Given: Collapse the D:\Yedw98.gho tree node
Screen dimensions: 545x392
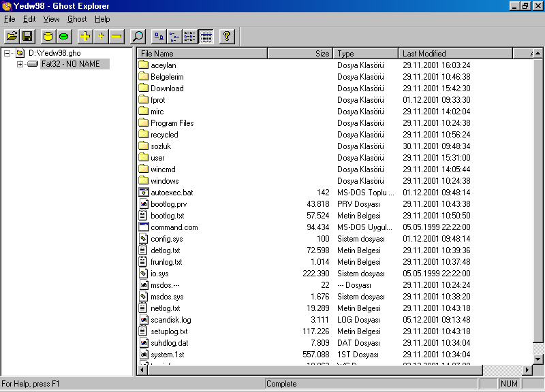Looking at the screenshot, I should pos(7,53).
